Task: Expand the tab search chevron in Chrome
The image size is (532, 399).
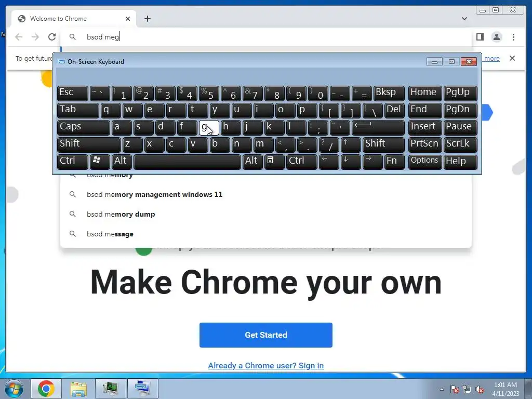Action: 464,19
